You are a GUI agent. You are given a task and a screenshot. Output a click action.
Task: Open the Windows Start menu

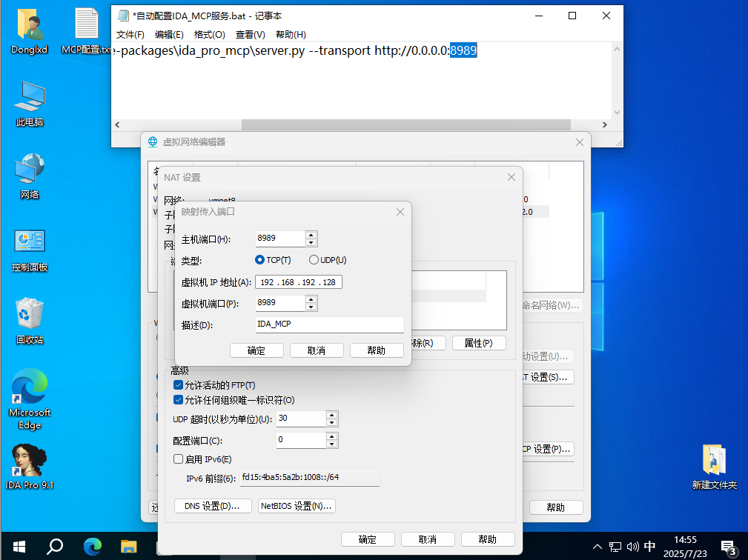(x=19, y=547)
